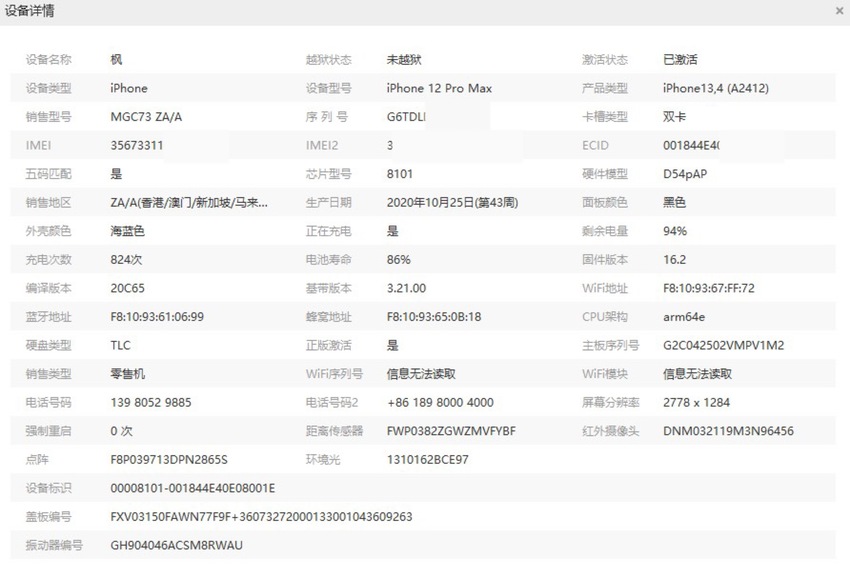The image size is (850, 578).
Task: Click the 设备详情 dialog title
Action: click(x=29, y=11)
